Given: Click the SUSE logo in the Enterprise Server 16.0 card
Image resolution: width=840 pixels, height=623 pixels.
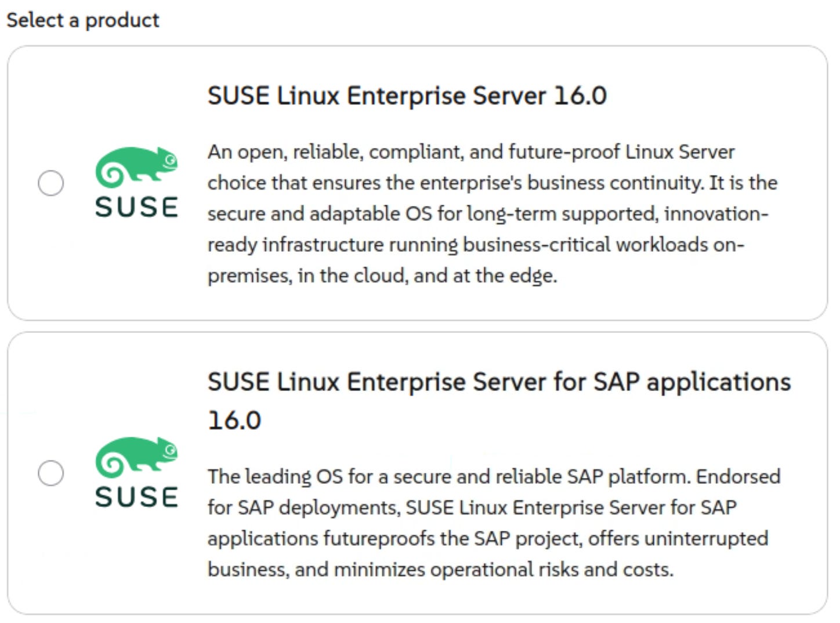Looking at the screenshot, I should click(x=136, y=183).
